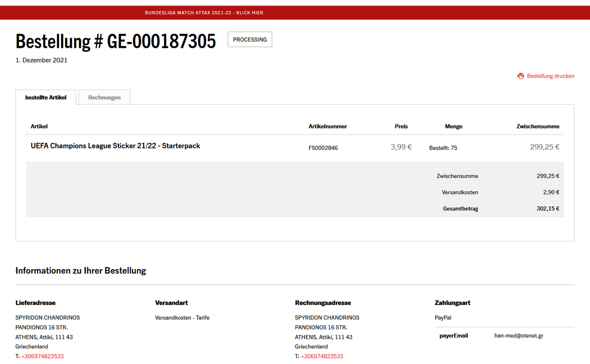Click the printer icon beside Bestellung drucken
This screenshot has width=590, height=364.
521,76
